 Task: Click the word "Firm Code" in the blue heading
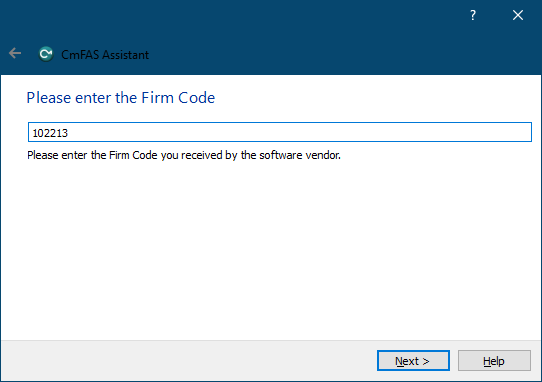(x=178, y=98)
